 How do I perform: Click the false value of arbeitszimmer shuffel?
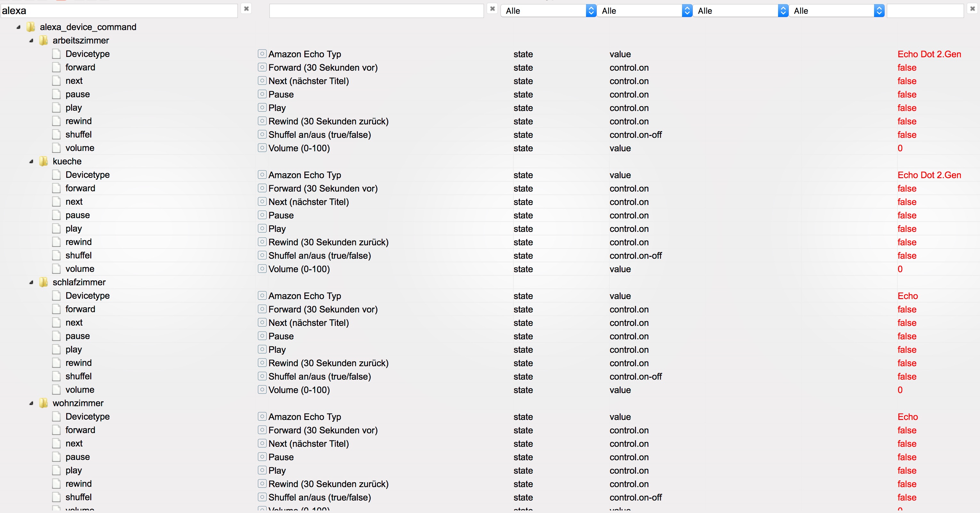click(x=907, y=135)
